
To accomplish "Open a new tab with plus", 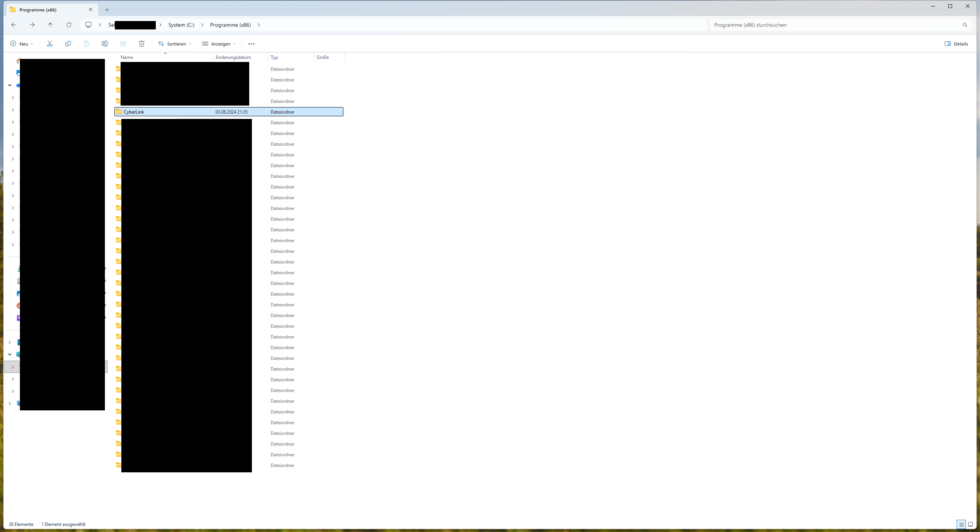I will coord(107,10).
